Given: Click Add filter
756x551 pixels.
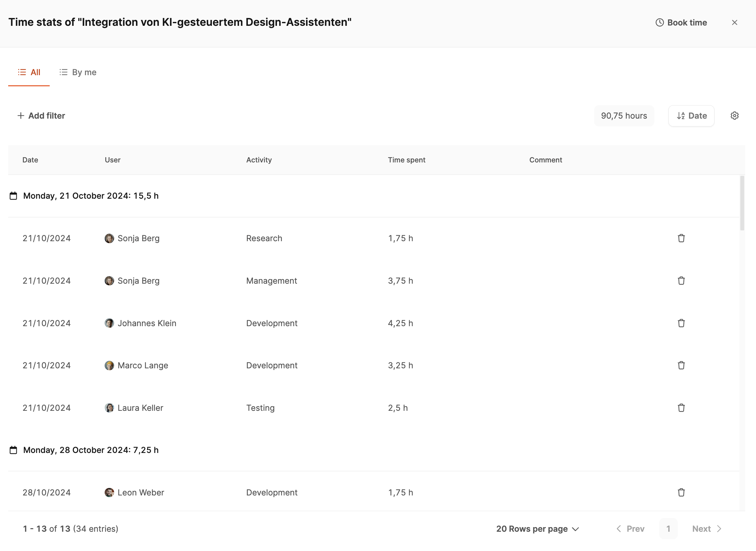Looking at the screenshot, I should pyautogui.click(x=41, y=116).
